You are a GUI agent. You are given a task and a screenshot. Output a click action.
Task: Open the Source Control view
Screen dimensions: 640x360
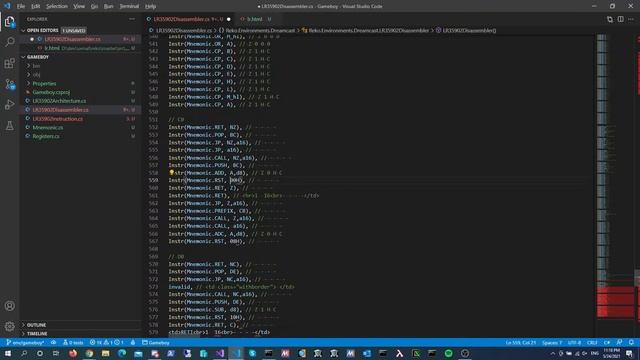[10, 84]
